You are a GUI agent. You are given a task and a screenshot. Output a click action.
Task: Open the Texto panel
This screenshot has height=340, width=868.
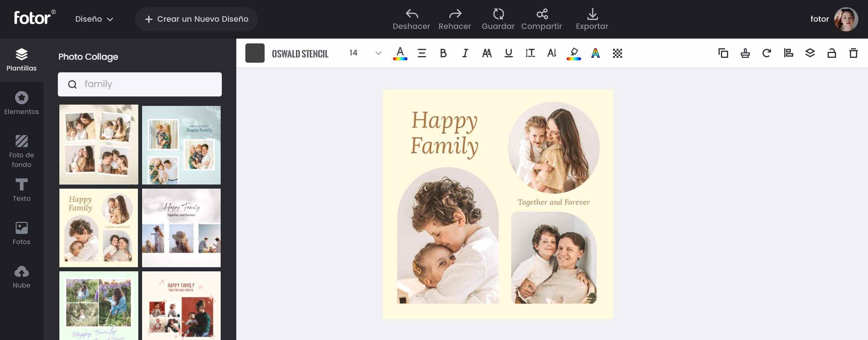tap(22, 190)
